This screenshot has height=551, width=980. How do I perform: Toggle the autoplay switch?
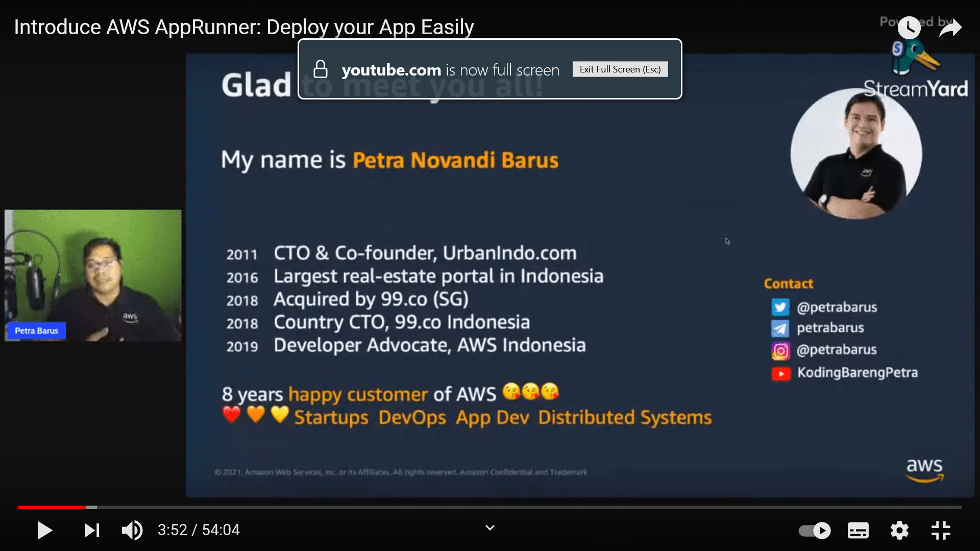(815, 531)
